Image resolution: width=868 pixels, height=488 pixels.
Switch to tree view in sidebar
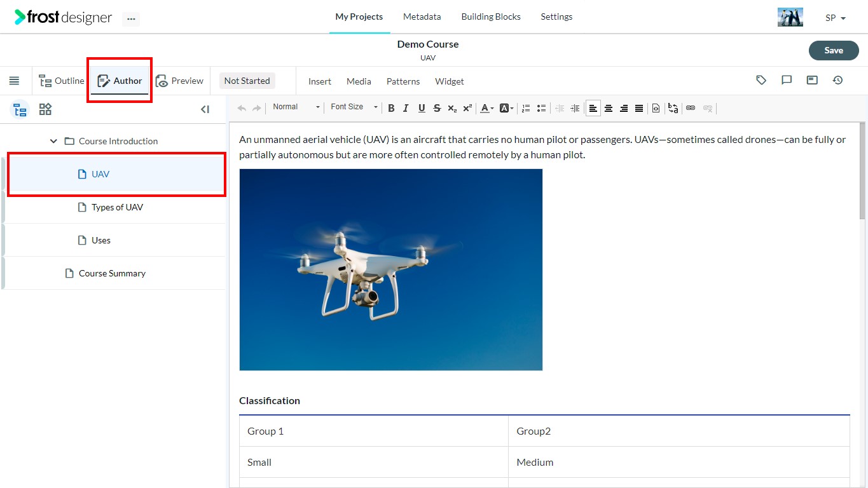pos(20,110)
